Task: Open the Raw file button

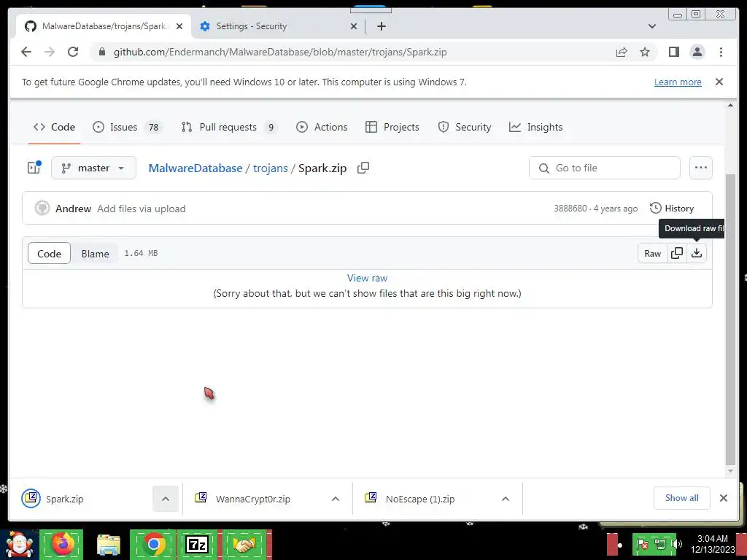Action: 652,253
